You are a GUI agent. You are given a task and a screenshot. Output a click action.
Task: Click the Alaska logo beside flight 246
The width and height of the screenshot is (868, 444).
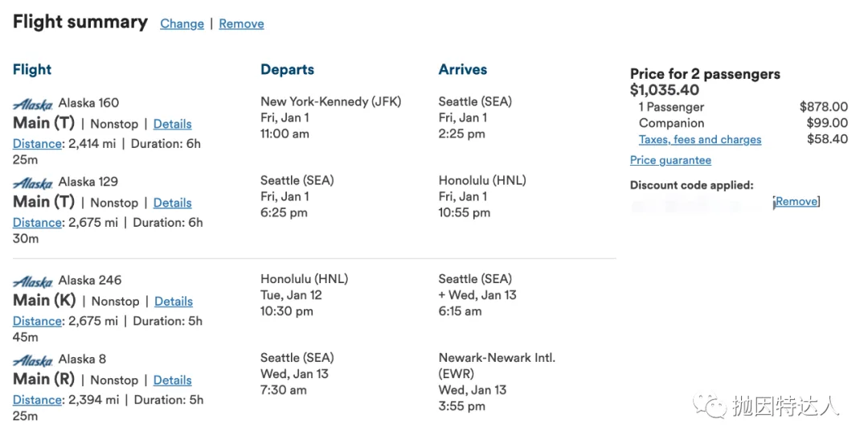click(x=33, y=282)
